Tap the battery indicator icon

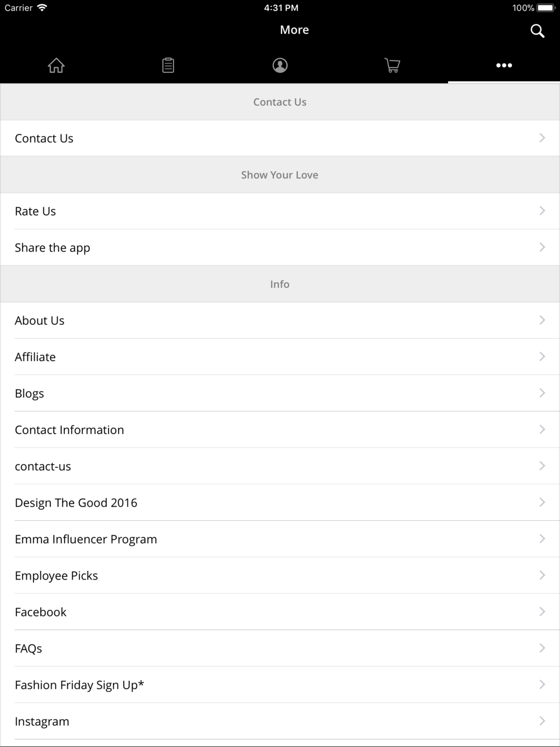pos(546,8)
